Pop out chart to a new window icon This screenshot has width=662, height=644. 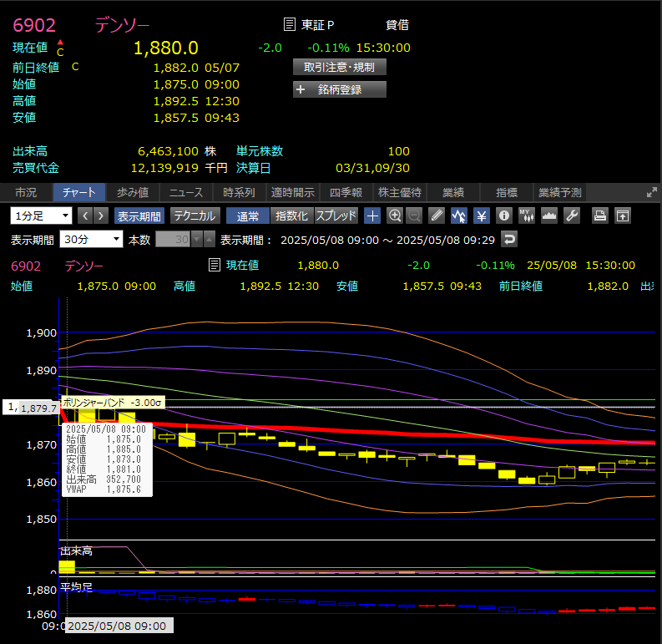(x=623, y=216)
